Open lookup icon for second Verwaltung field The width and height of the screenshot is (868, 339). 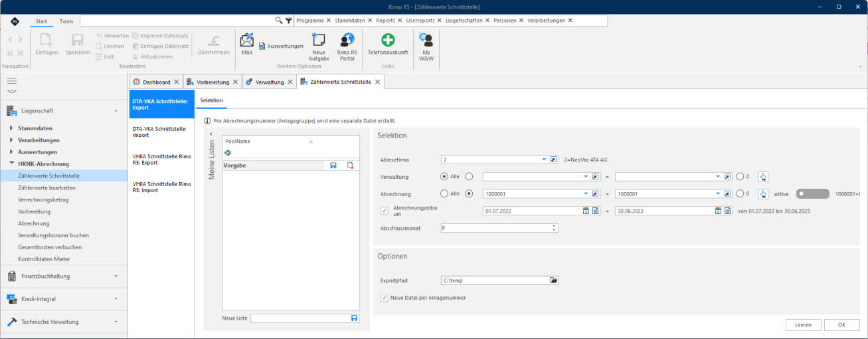[728, 176]
